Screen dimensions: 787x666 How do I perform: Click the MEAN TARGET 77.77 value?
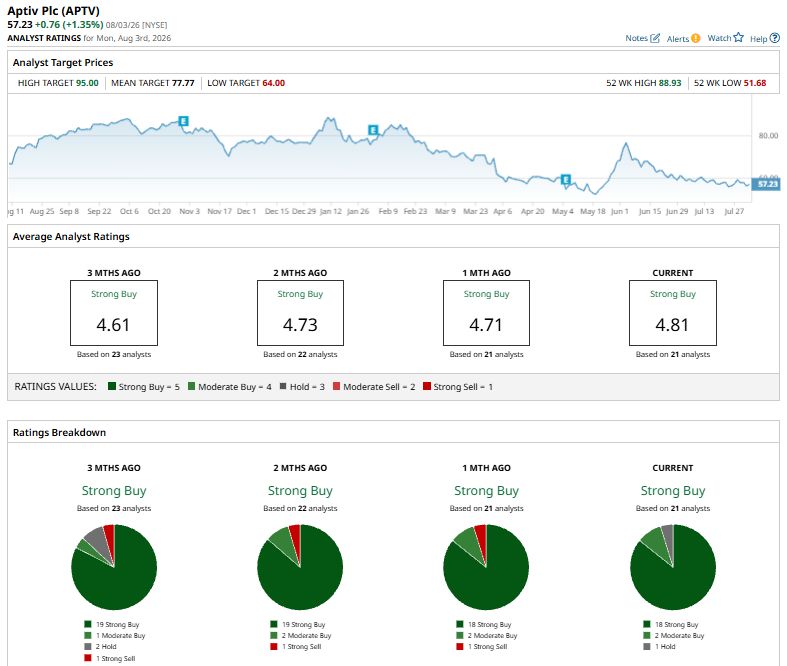[x=183, y=83]
